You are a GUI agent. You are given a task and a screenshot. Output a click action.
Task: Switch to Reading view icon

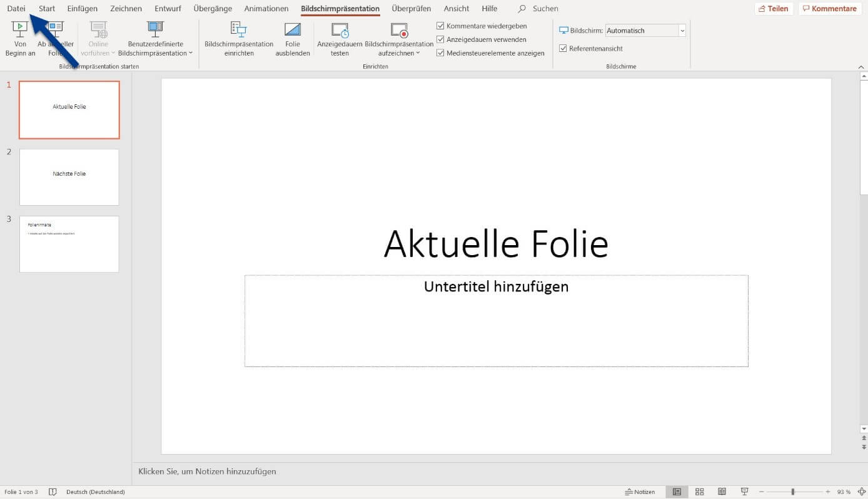(x=722, y=492)
